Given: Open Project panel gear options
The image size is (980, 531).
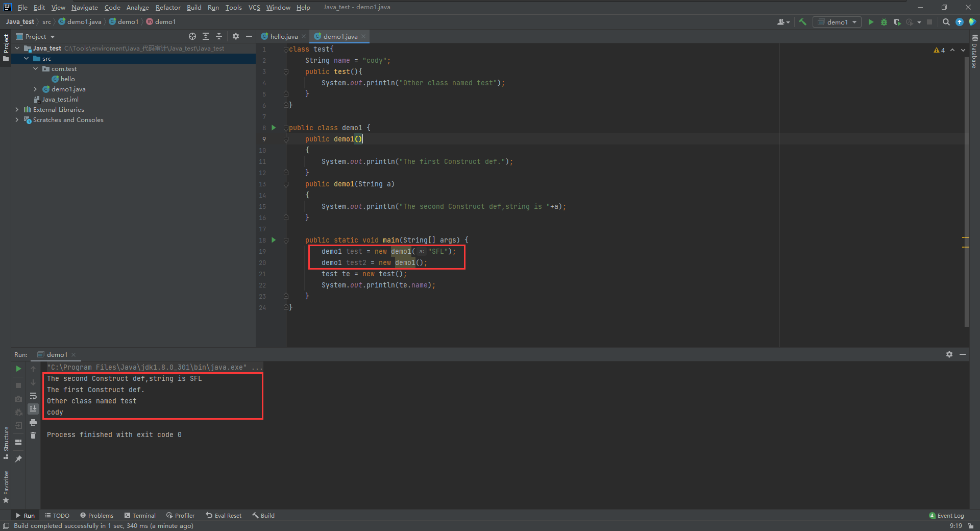Looking at the screenshot, I should [235, 36].
